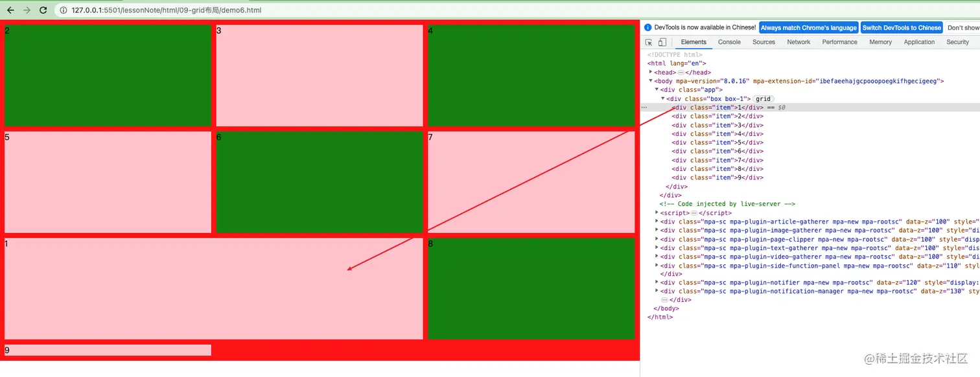Expand the mpa-plugin-notifier div
The width and height of the screenshot is (980, 377).
point(657,282)
